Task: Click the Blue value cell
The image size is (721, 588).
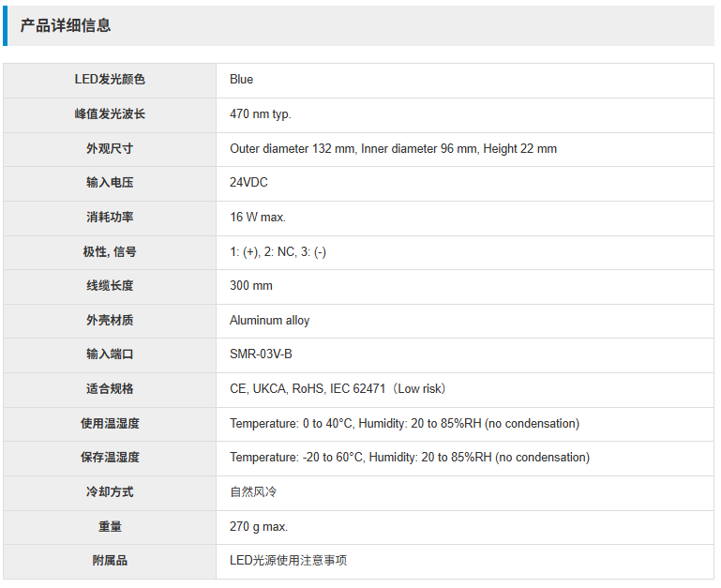Action: coord(465,80)
